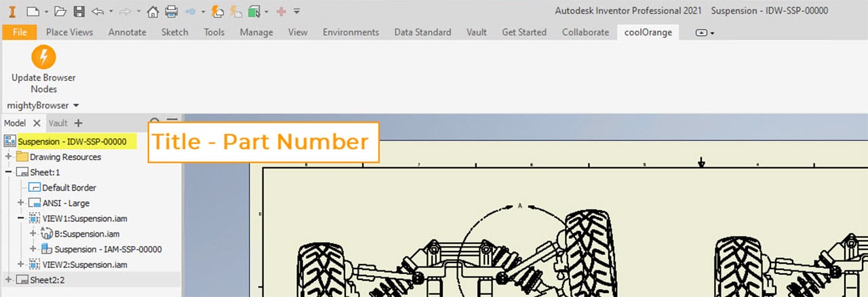Click the Update Browser Nodes lightning icon

pos(43,57)
